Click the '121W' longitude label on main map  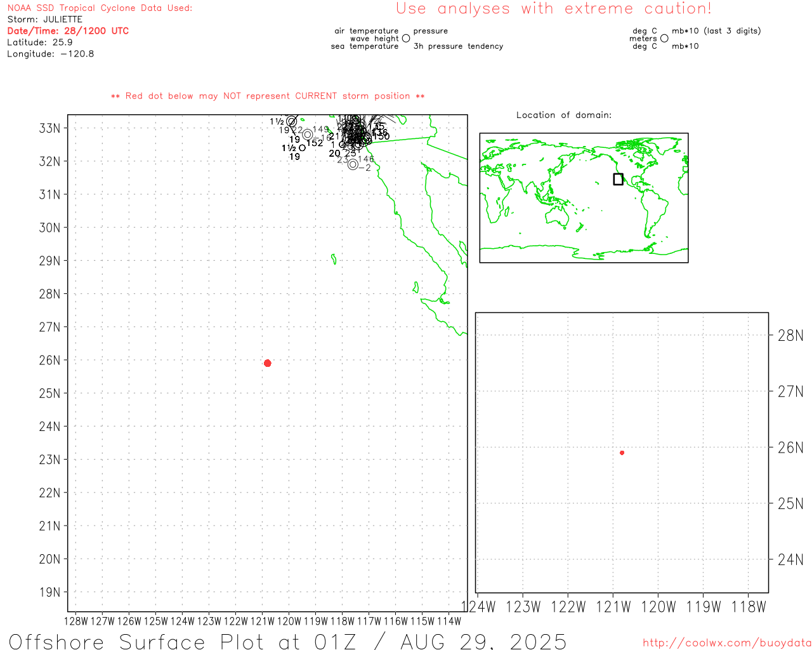pos(263,621)
